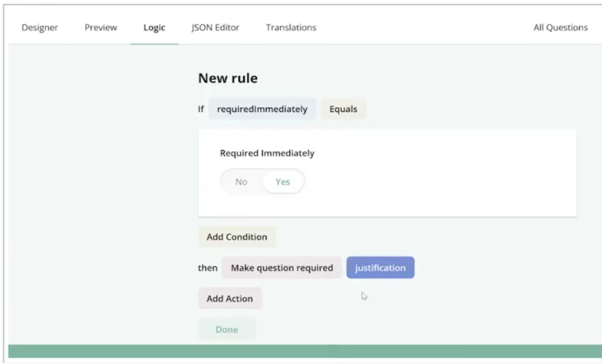Image resolution: width=602 pixels, height=364 pixels.
Task: Click the Add Condition button
Action: coord(237,237)
